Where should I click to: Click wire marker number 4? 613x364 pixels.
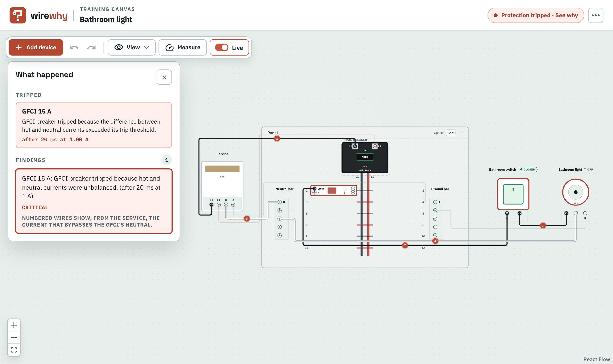tap(435, 241)
